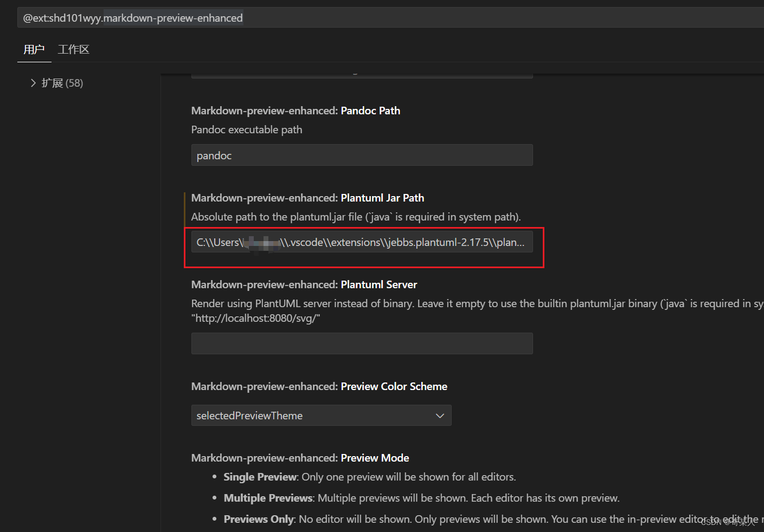
Task: Click the Previews Only bullet text
Action: [x=493, y=519]
